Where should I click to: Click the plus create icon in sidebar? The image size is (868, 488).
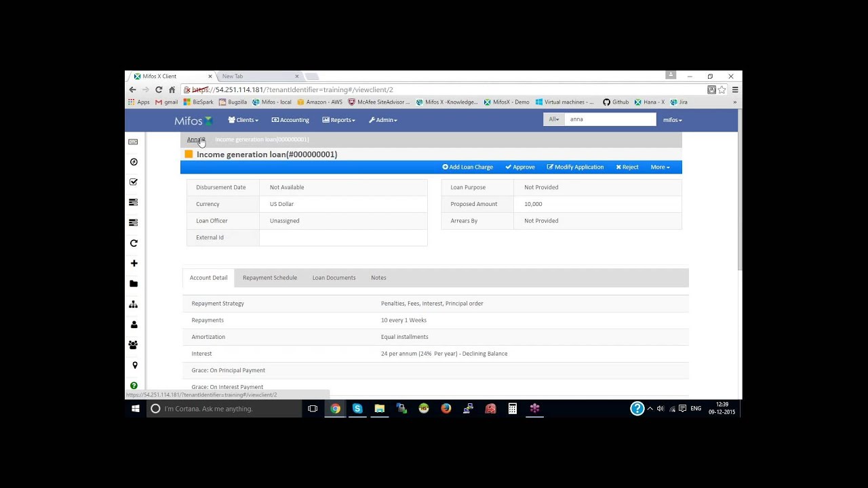134,264
